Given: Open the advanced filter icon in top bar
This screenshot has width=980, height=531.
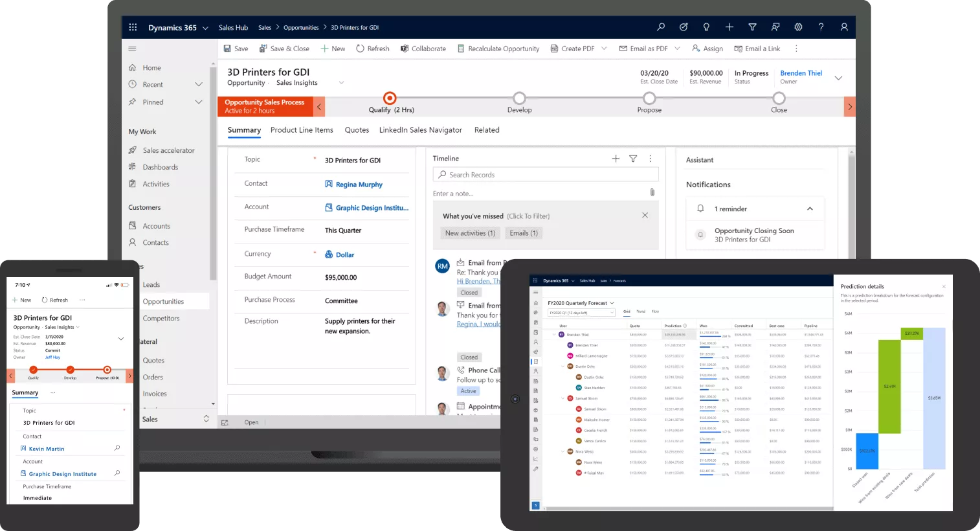Looking at the screenshot, I should click(x=752, y=27).
